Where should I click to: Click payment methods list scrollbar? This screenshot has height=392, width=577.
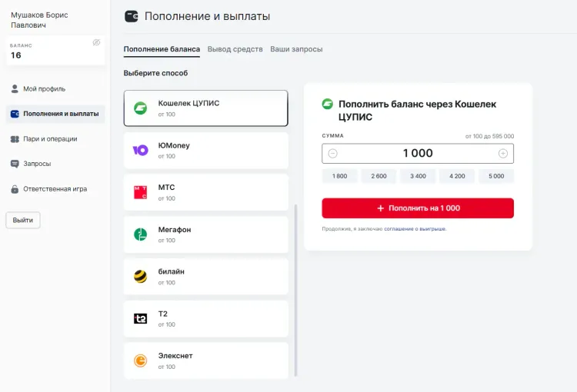(x=295, y=291)
